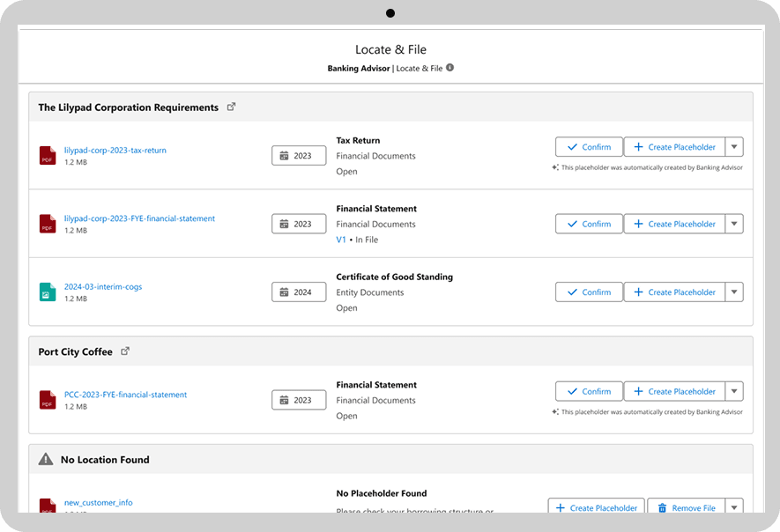
Task: Change the 2023 year for Lilypad financial statement
Action: point(299,224)
